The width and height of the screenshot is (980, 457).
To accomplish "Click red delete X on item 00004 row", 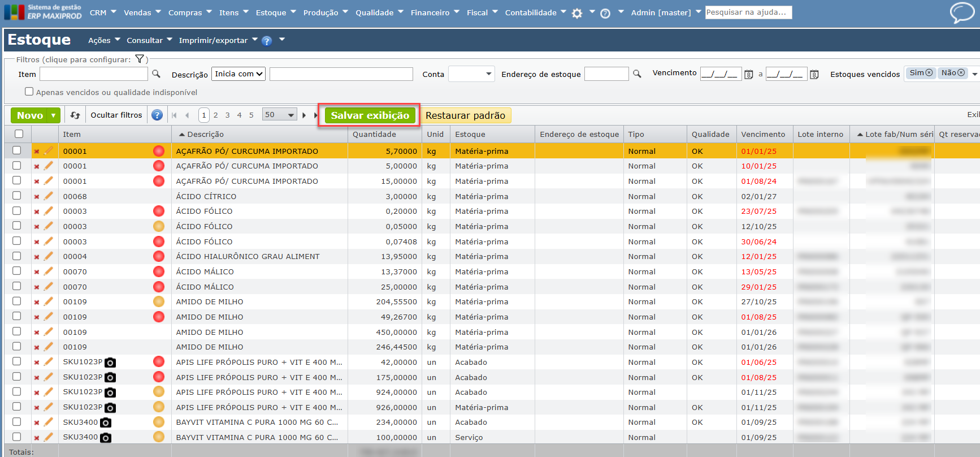I will point(37,257).
